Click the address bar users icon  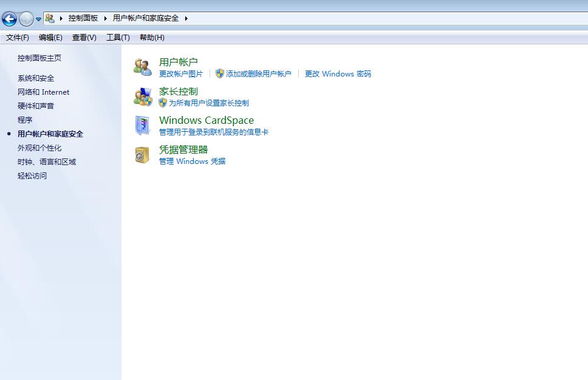click(50, 18)
